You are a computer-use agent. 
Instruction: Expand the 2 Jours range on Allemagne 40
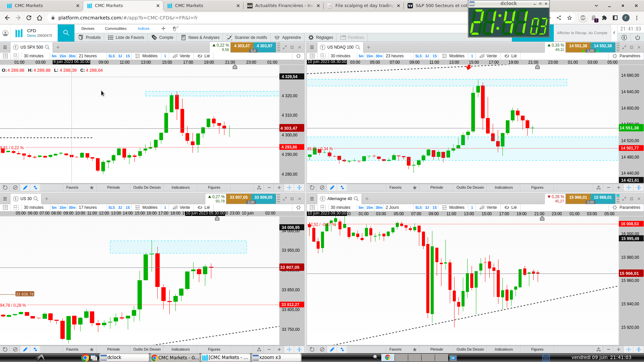click(392, 207)
